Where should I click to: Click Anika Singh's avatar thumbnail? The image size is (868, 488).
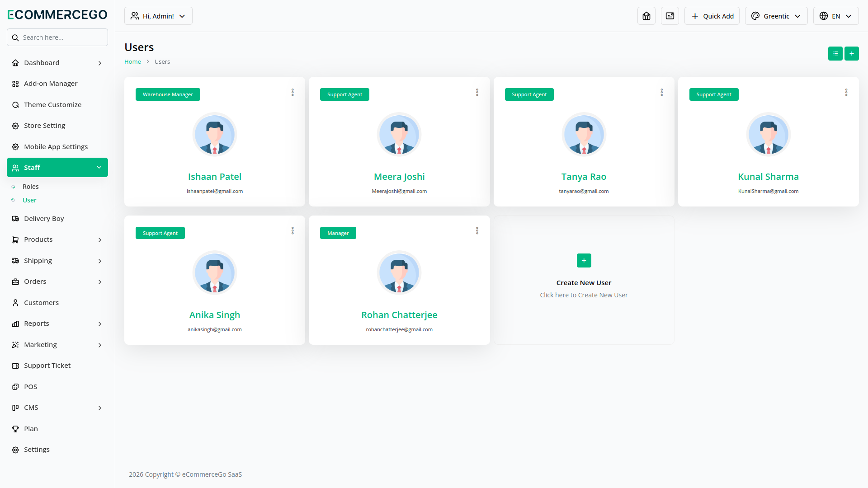[x=215, y=273]
